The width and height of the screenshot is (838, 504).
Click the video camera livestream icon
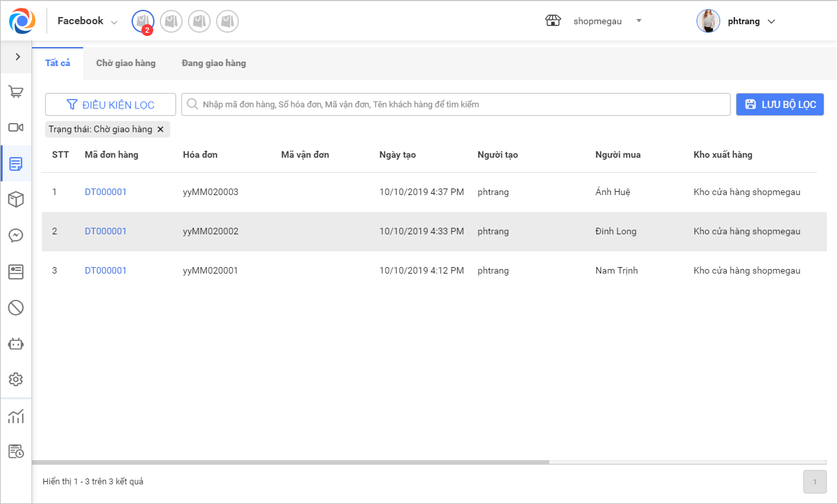[16, 128]
